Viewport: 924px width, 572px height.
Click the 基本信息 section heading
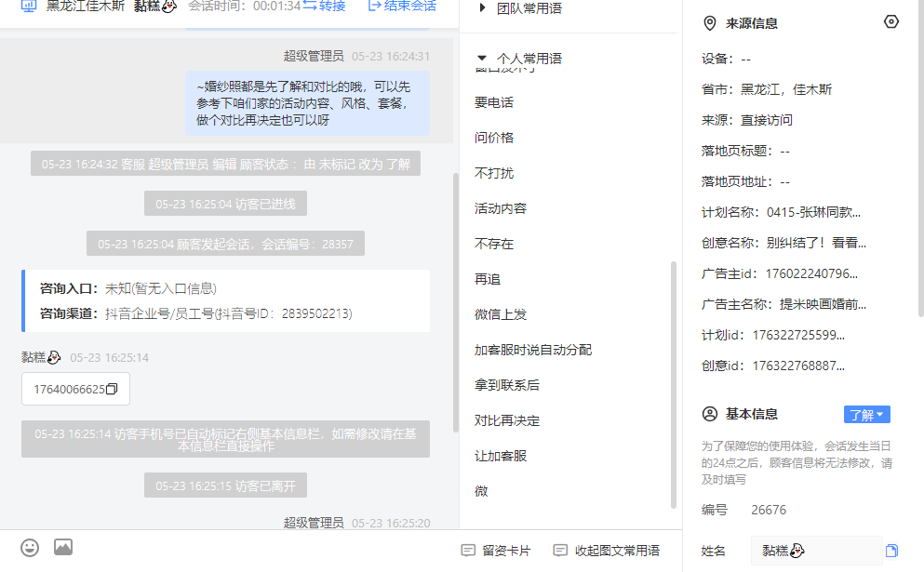pyautogui.click(x=751, y=414)
